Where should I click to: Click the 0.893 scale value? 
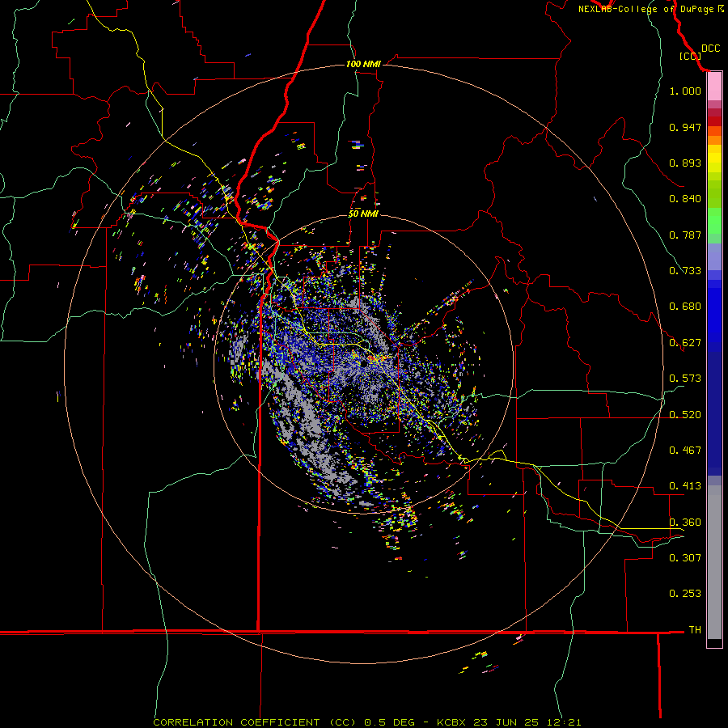[685, 163]
